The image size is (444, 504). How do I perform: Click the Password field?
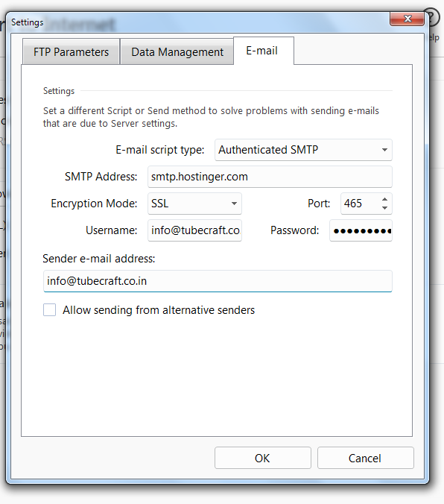[361, 230]
